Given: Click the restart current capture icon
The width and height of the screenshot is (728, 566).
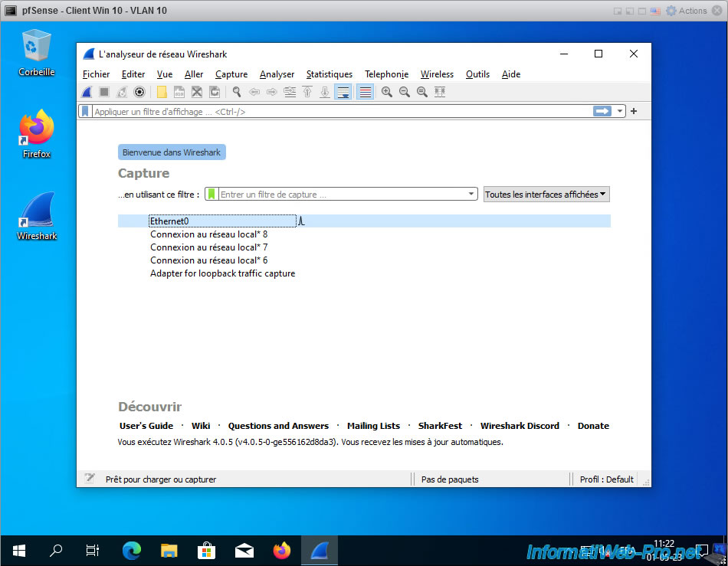Looking at the screenshot, I should click(x=122, y=92).
